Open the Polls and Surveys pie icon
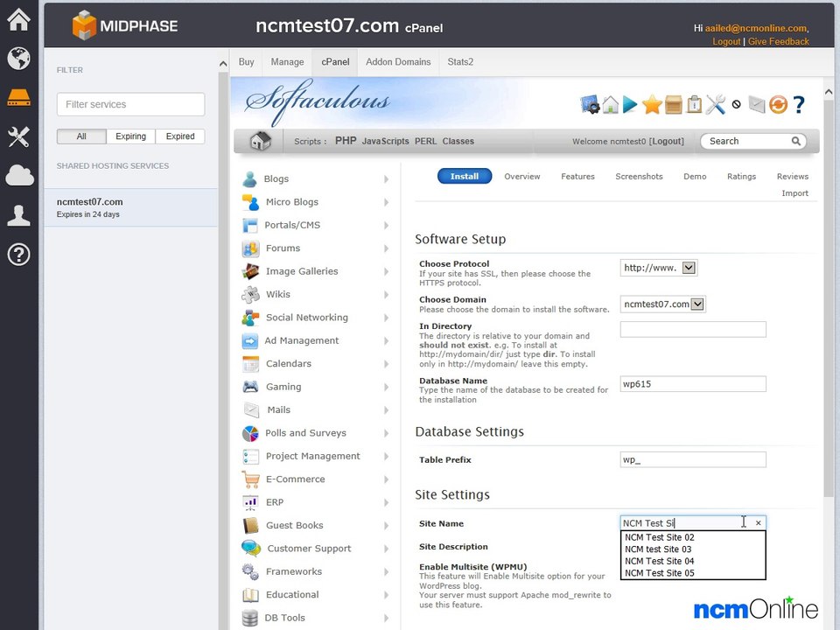 click(x=250, y=433)
